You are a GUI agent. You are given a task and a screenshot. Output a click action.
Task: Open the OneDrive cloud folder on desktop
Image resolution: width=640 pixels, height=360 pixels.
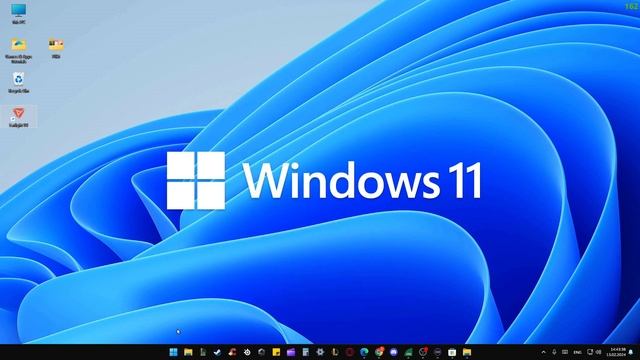(x=19, y=50)
